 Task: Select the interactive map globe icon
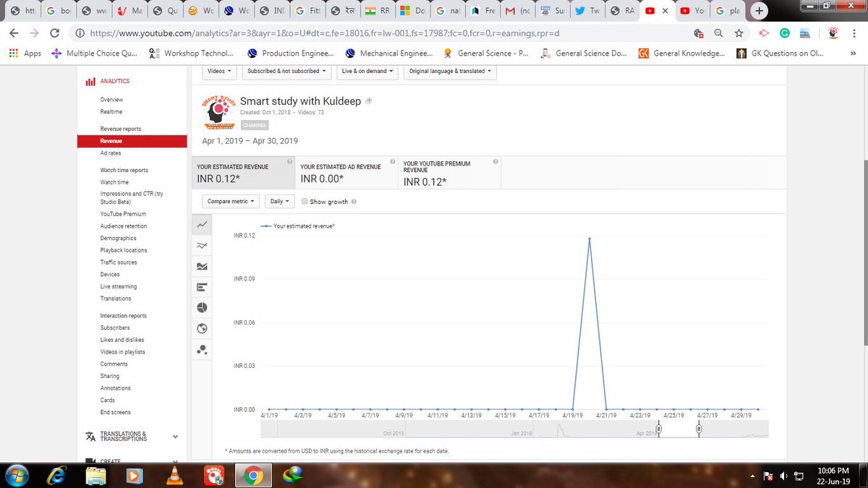[x=202, y=329]
